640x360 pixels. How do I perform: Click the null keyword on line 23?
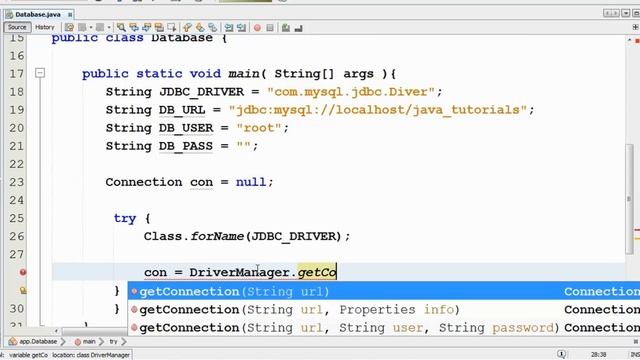pyautogui.click(x=251, y=182)
